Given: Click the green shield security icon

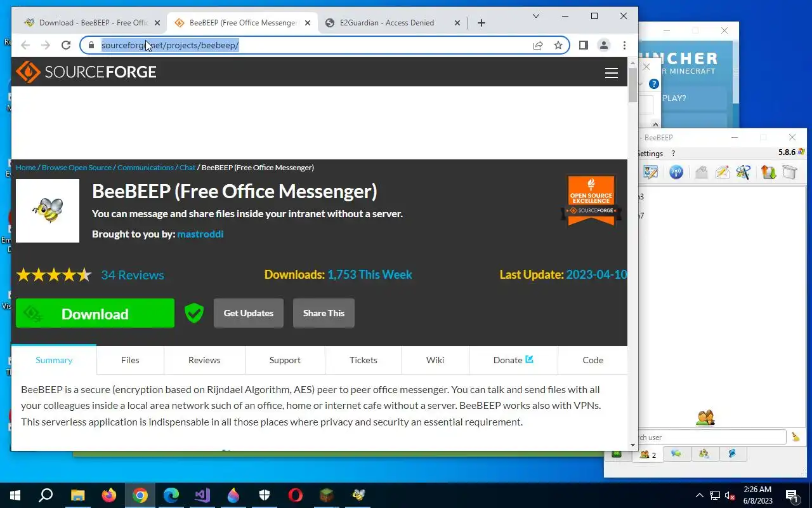Looking at the screenshot, I should coord(194,313).
